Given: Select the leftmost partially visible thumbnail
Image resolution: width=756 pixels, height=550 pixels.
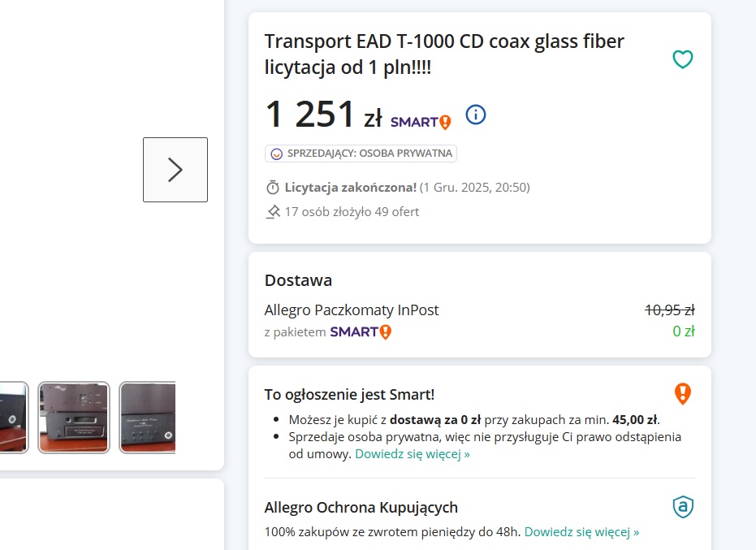Looking at the screenshot, I should click(x=12, y=417).
